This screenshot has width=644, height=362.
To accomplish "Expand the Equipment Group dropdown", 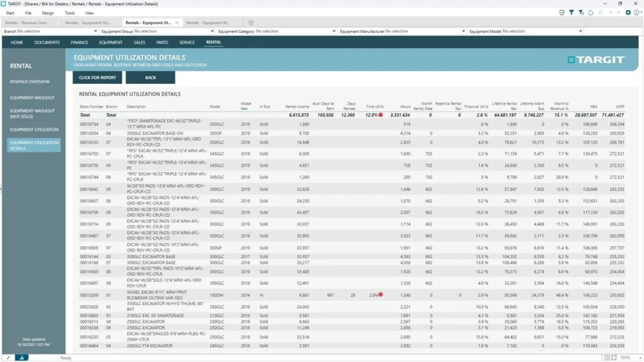I will [x=212, y=31].
